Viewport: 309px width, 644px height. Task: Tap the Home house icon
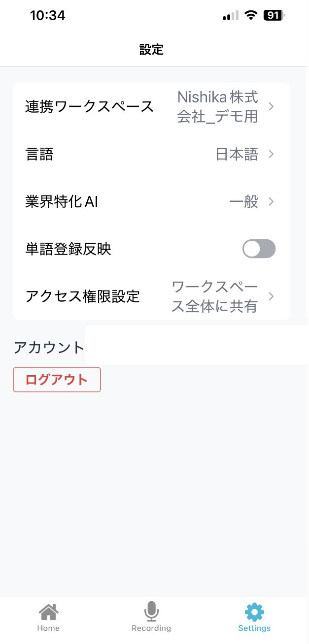point(48,612)
